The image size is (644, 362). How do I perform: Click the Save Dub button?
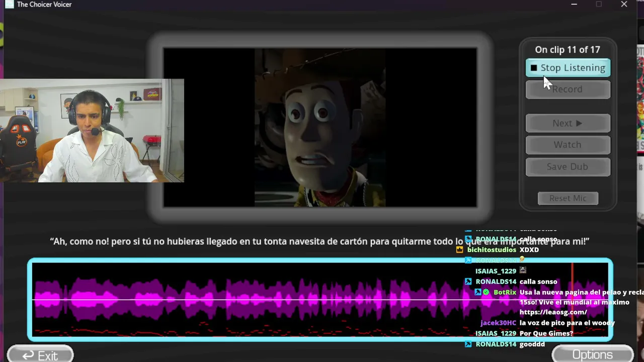tap(568, 167)
